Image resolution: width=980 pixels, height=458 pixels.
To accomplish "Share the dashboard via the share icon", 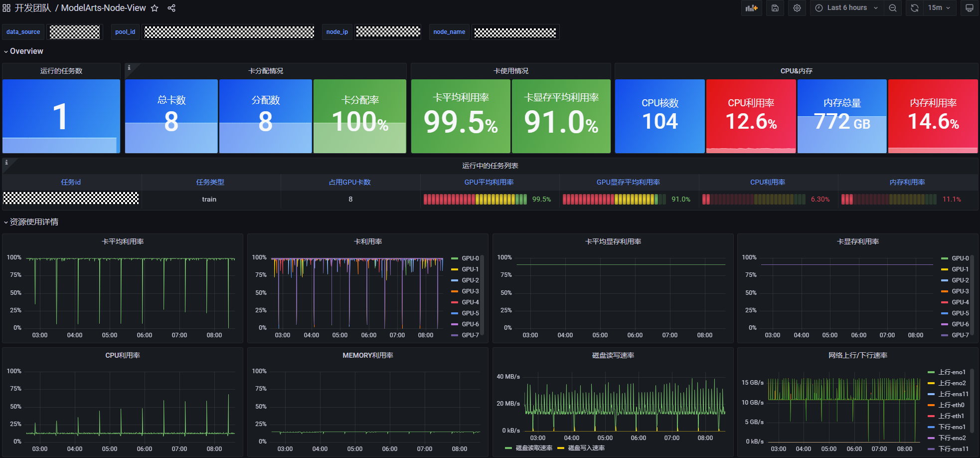I will pos(171,8).
